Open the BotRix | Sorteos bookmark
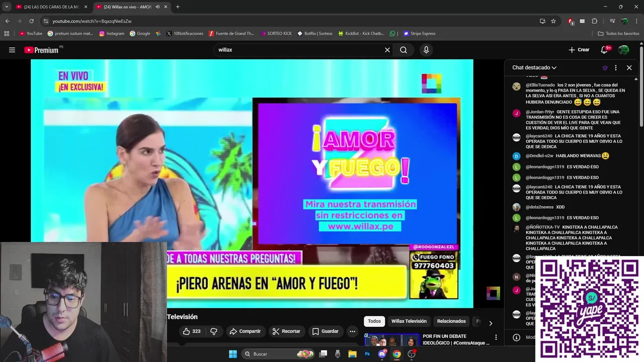The image size is (644, 362). pyautogui.click(x=314, y=34)
